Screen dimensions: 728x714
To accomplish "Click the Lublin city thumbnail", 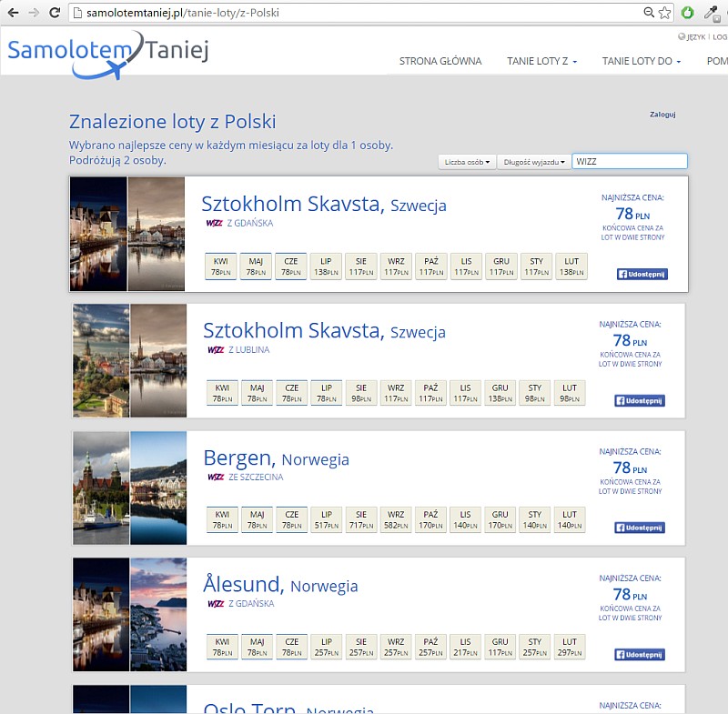I will click(x=101, y=360).
